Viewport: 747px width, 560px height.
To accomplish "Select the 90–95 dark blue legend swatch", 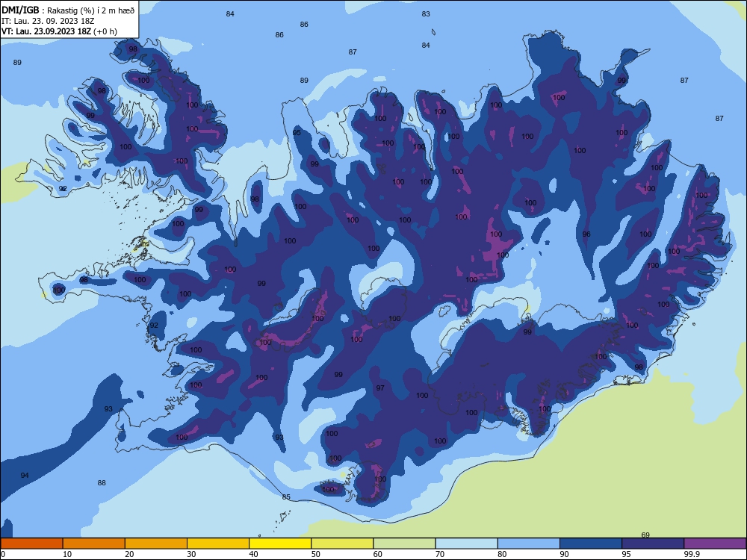I will coord(591,544).
